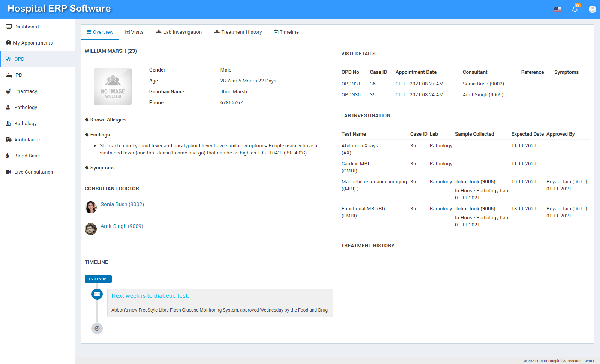Screen dimensions: 600x364
Task: Click the My Appointments calendar icon
Action: click(8, 43)
